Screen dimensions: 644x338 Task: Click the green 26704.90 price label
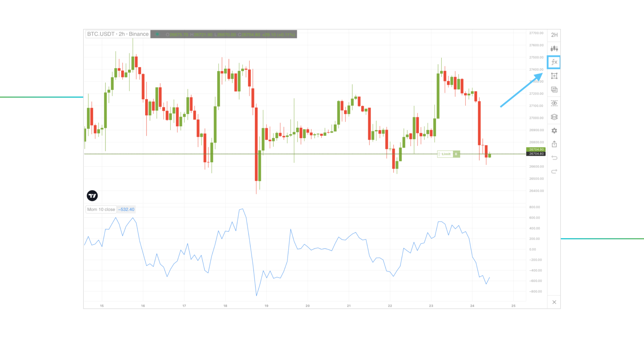536,149
